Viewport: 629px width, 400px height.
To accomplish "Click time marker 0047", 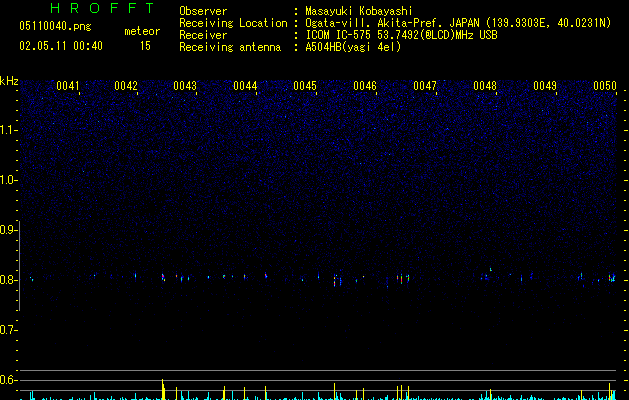I will pos(425,86).
